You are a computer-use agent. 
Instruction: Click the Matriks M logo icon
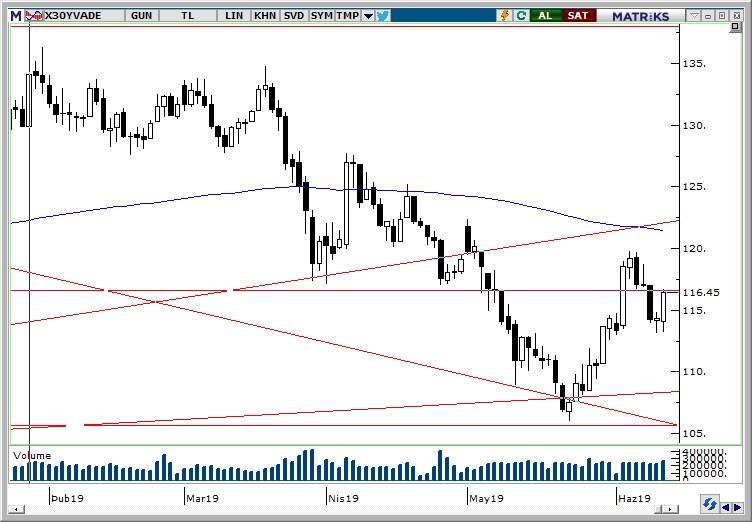16,16
